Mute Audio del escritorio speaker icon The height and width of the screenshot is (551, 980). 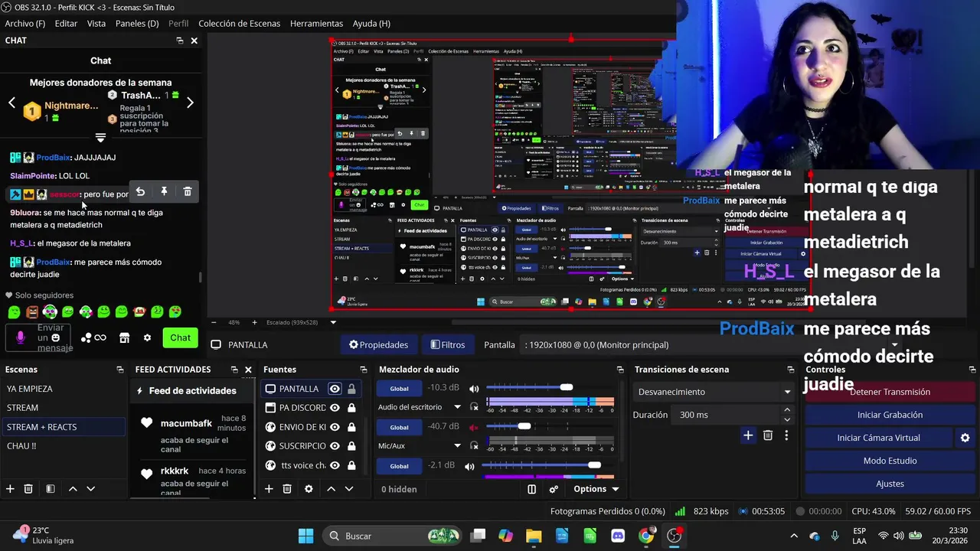click(x=474, y=389)
